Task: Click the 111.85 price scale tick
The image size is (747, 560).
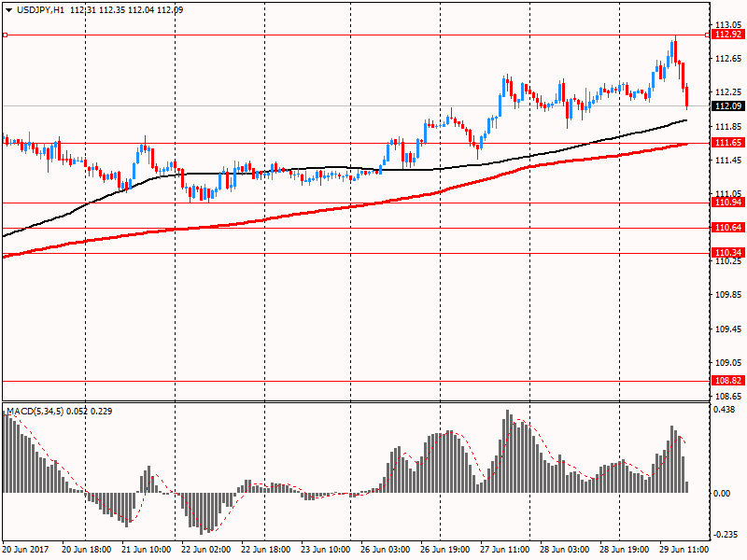Action: (728, 127)
